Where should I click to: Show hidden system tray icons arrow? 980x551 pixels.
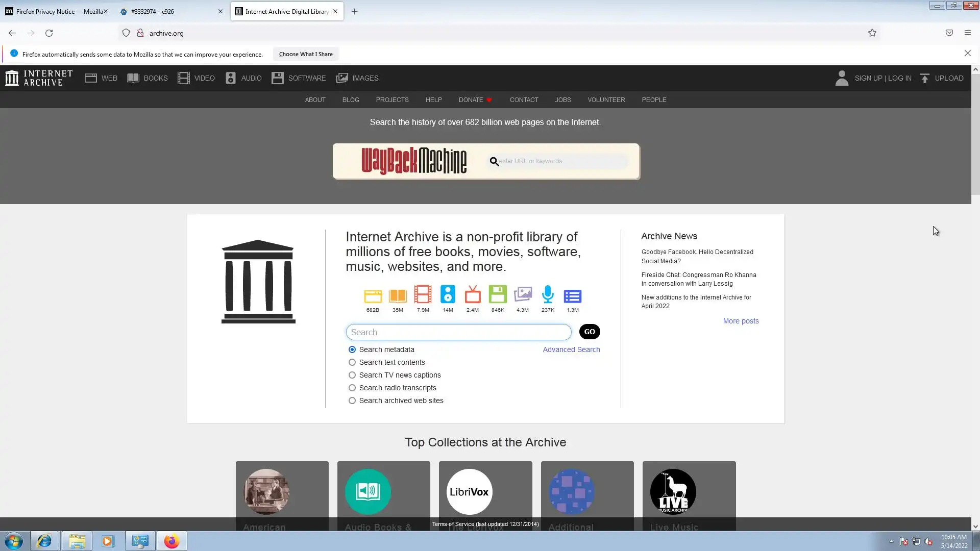(x=891, y=541)
